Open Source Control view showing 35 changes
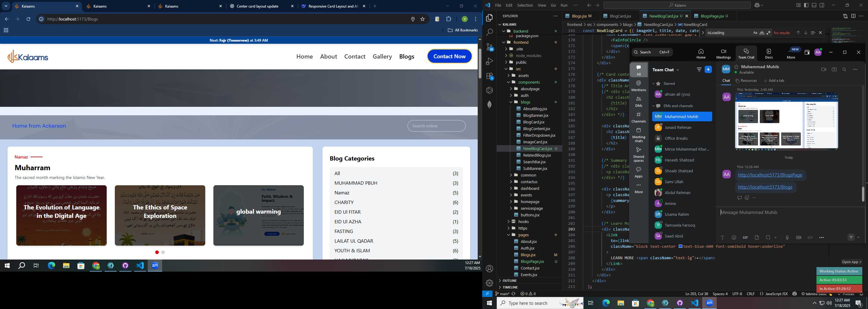 point(489,47)
